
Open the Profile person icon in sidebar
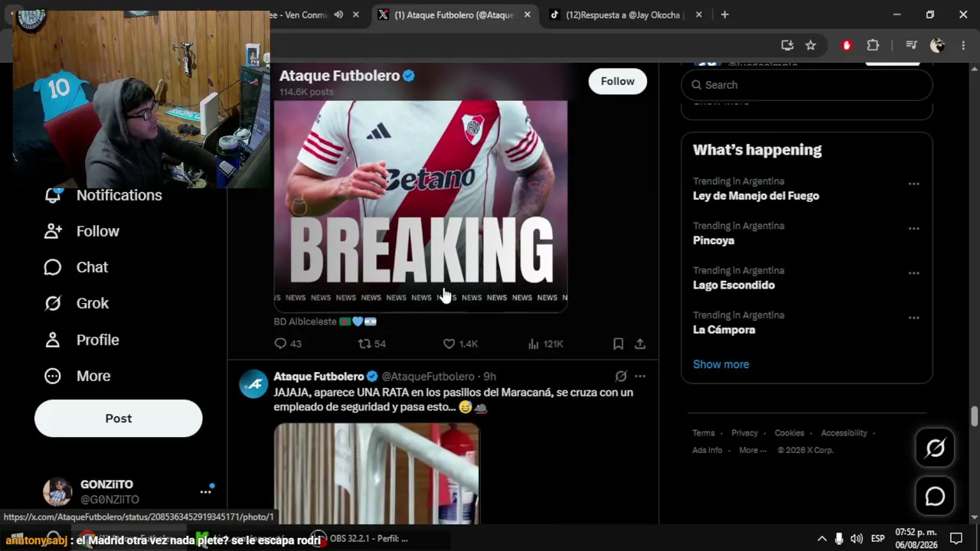click(52, 340)
